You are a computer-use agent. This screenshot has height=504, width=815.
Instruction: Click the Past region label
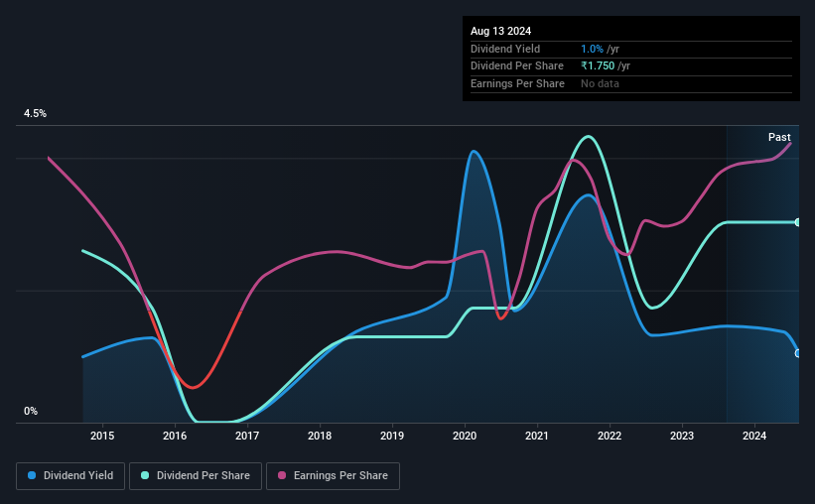pos(779,137)
